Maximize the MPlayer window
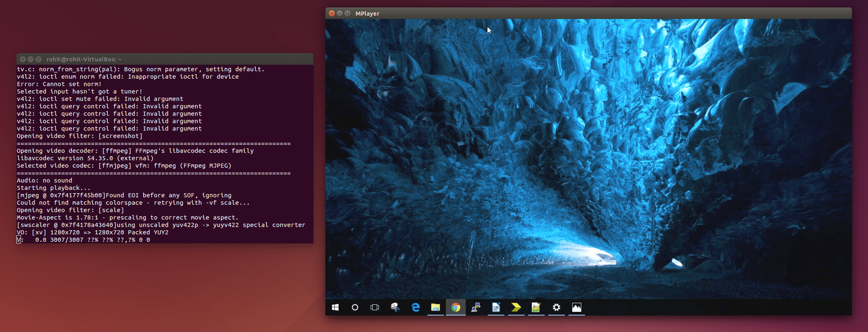The image size is (868, 332). (348, 13)
